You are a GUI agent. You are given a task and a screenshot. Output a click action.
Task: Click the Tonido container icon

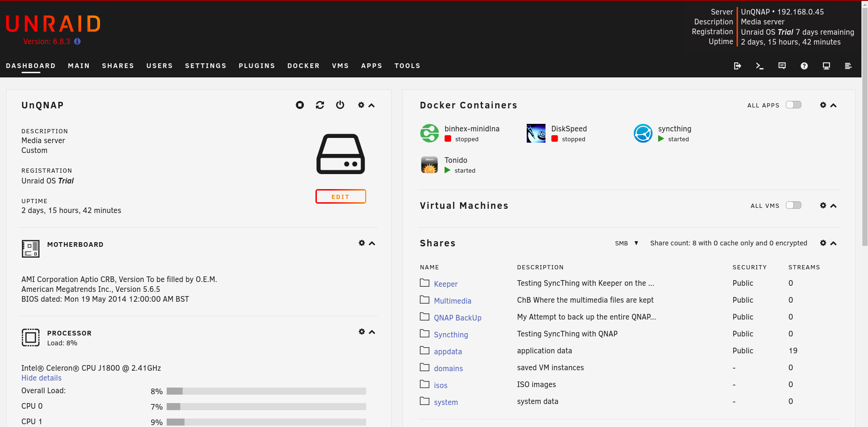[430, 165]
